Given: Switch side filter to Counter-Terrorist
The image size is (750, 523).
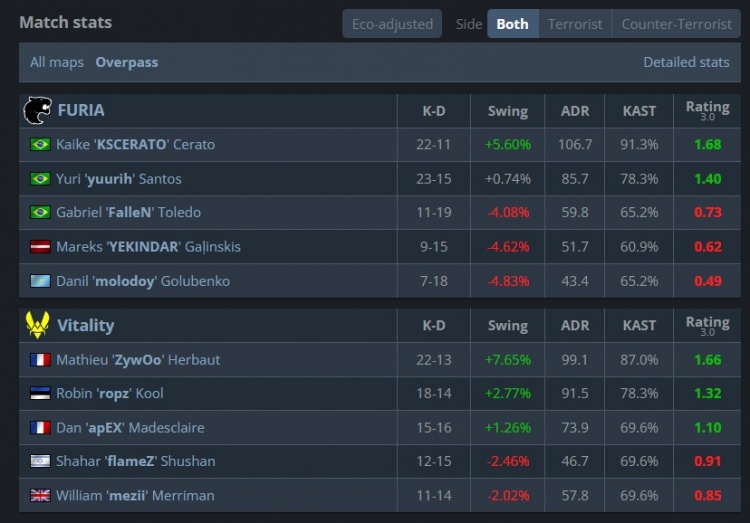Looking at the screenshot, I should tap(675, 24).
